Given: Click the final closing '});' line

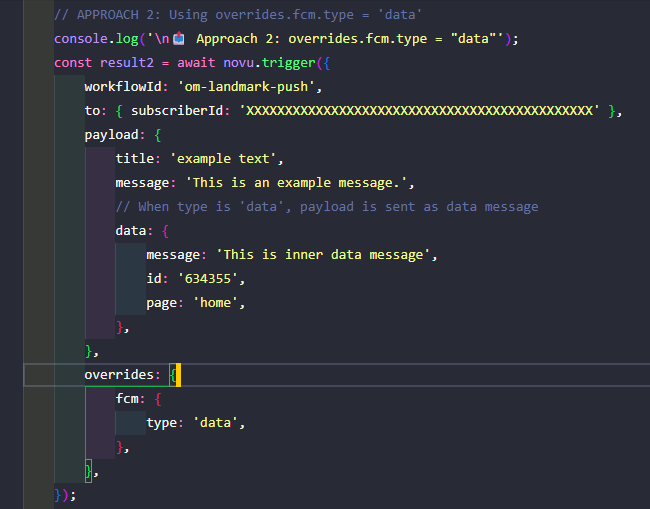Looking at the screenshot, I should (x=65, y=495).
